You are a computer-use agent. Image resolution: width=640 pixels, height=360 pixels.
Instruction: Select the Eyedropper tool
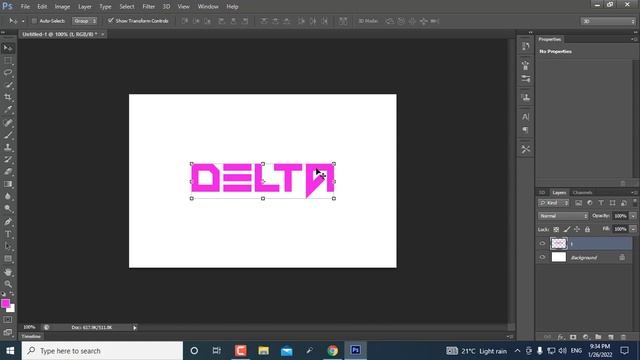point(8,109)
